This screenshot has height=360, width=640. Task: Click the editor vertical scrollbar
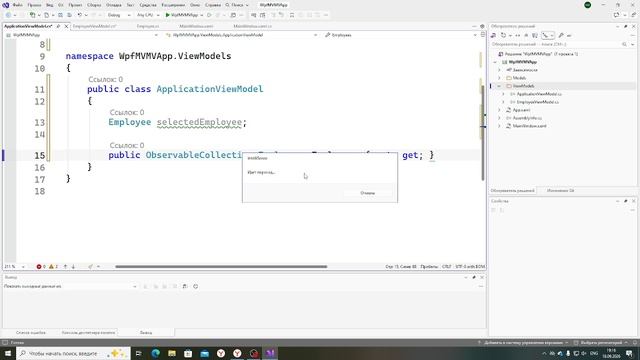point(482,133)
